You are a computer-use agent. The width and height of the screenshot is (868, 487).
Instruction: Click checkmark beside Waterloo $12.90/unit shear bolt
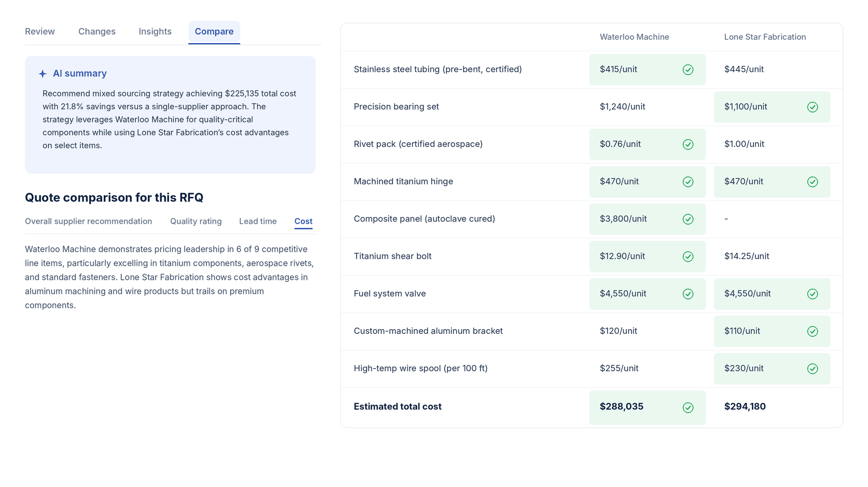pos(688,256)
